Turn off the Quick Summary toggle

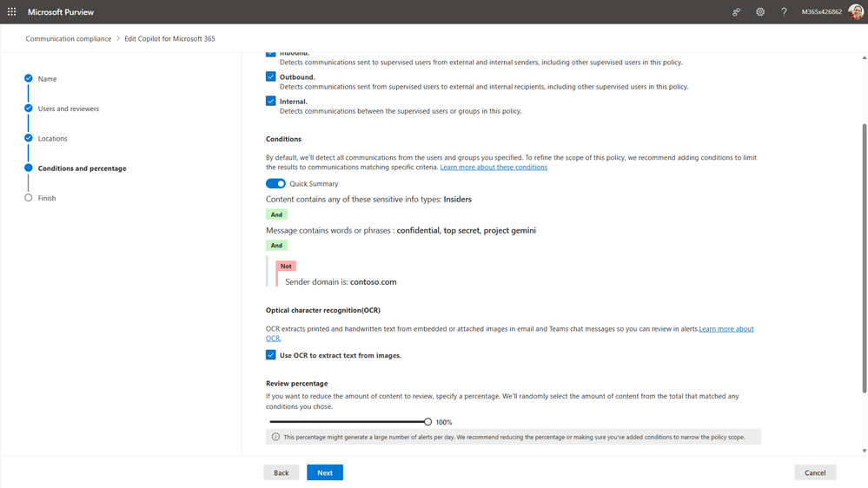pyautogui.click(x=275, y=183)
